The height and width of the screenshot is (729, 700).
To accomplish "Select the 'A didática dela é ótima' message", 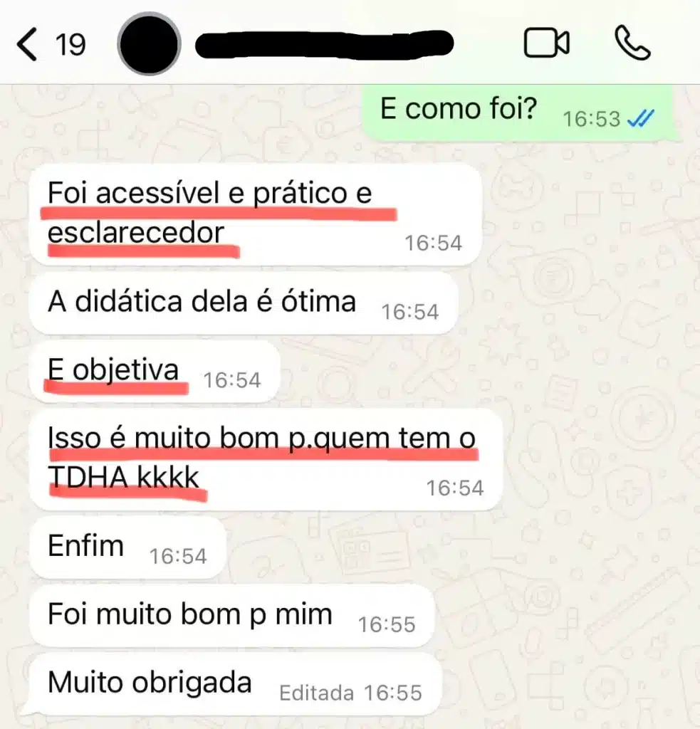I will [244, 303].
